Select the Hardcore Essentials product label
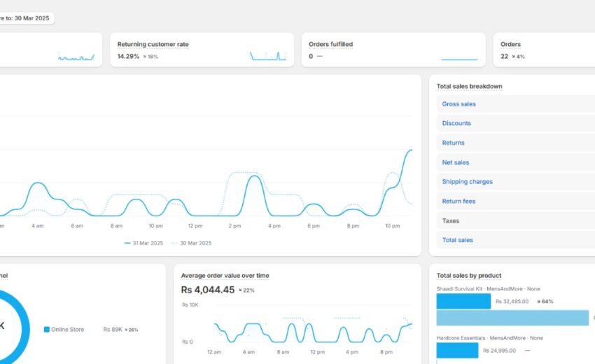This screenshot has width=595, height=364. (x=489, y=338)
